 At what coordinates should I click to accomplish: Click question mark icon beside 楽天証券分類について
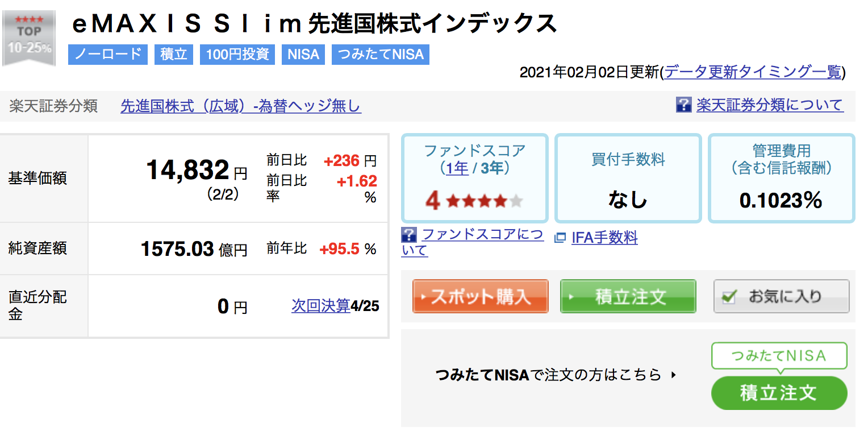coord(683,105)
